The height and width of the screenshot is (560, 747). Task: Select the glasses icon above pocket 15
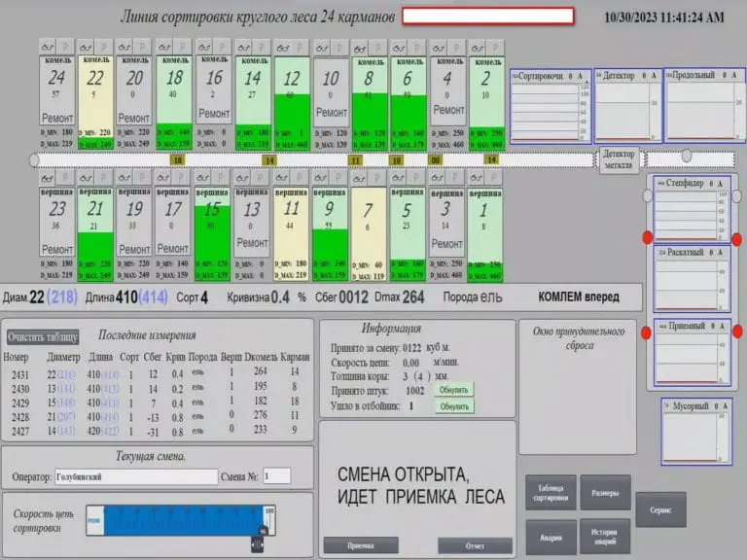click(x=203, y=178)
